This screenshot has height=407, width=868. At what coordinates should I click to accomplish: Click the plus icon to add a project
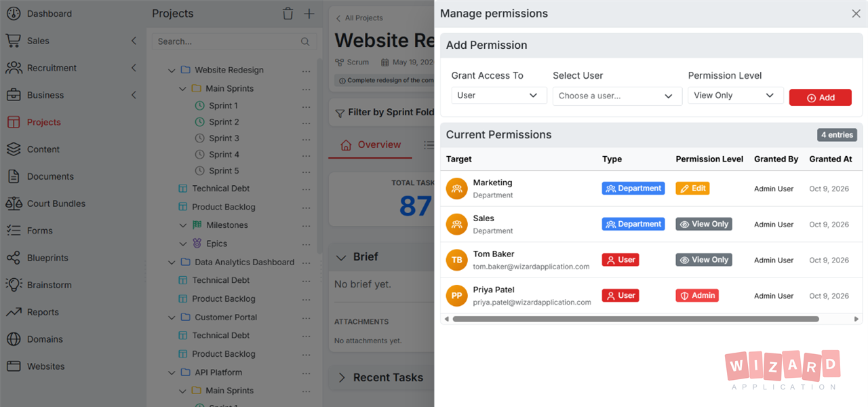coord(309,14)
